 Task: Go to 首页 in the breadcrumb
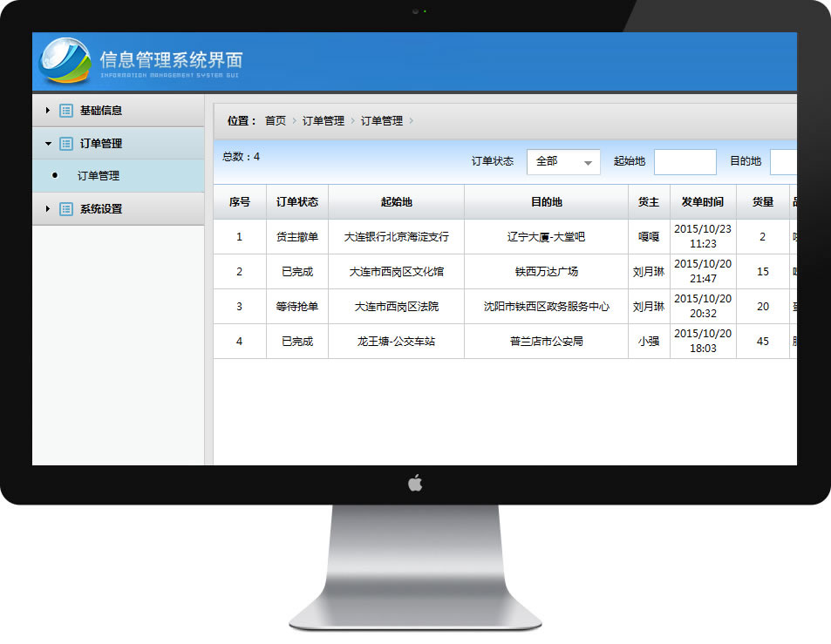click(x=276, y=121)
